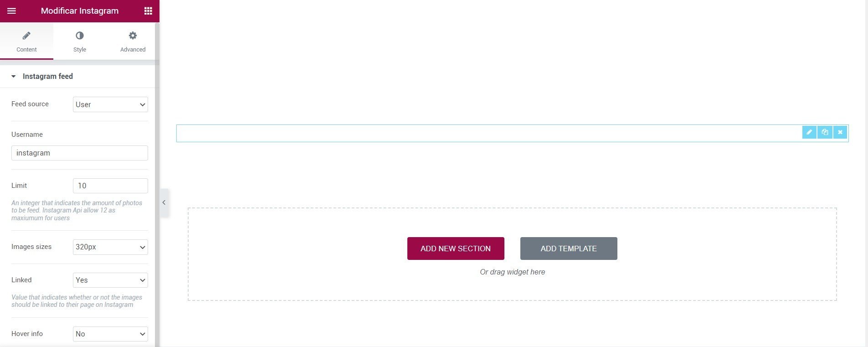Click the 'Linked' label

pos(21,280)
